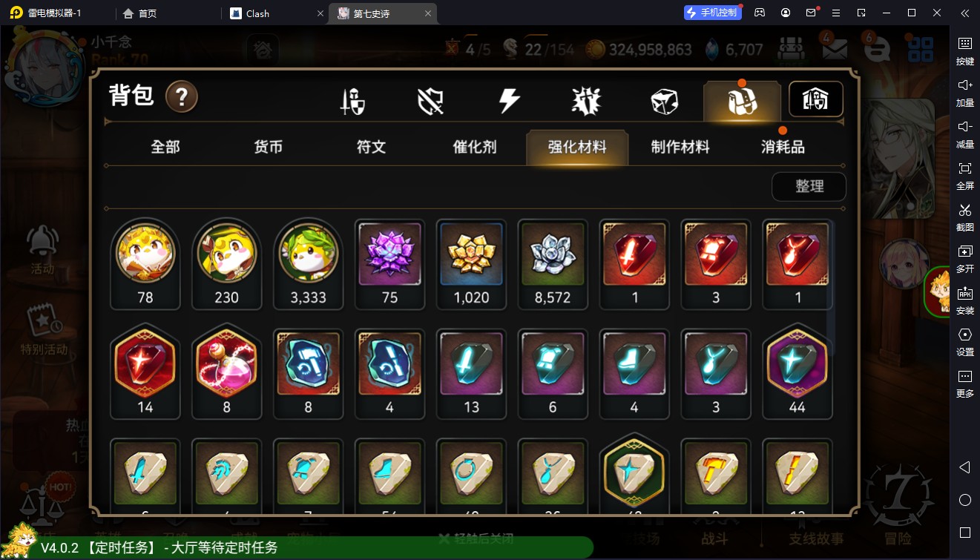Click the 截图 screenshot scissors icon
980x560 pixels.
click(964, 216)
